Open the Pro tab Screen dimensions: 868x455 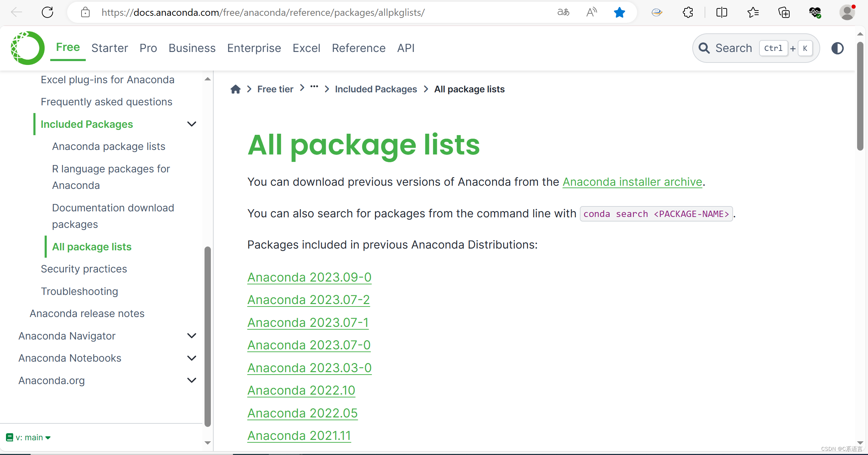148,48
